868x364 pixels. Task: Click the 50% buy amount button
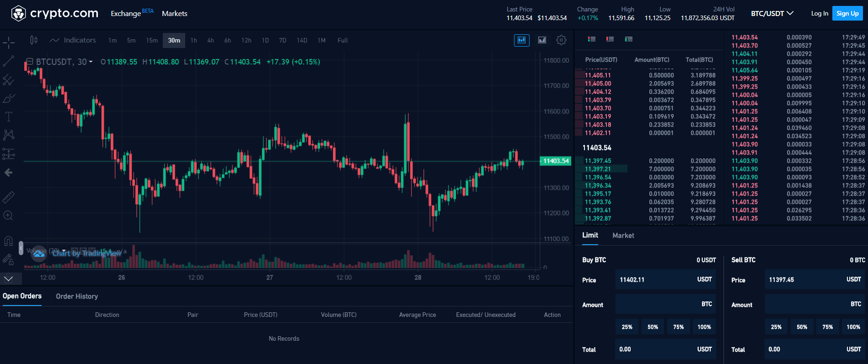[x=653, y=327]
